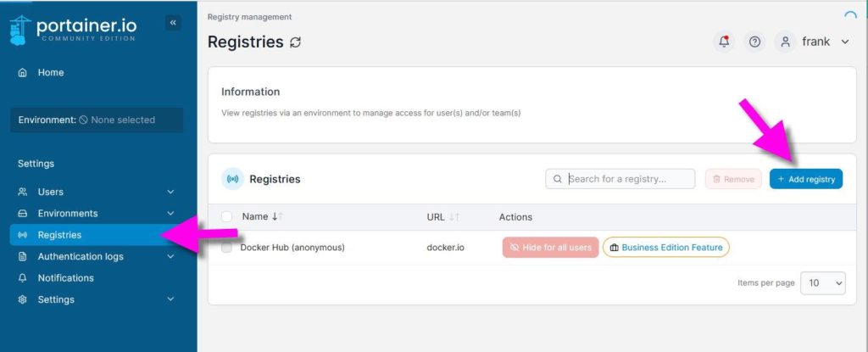
Task: Expand the Users section chevron
Action: (x=170, y=192)
